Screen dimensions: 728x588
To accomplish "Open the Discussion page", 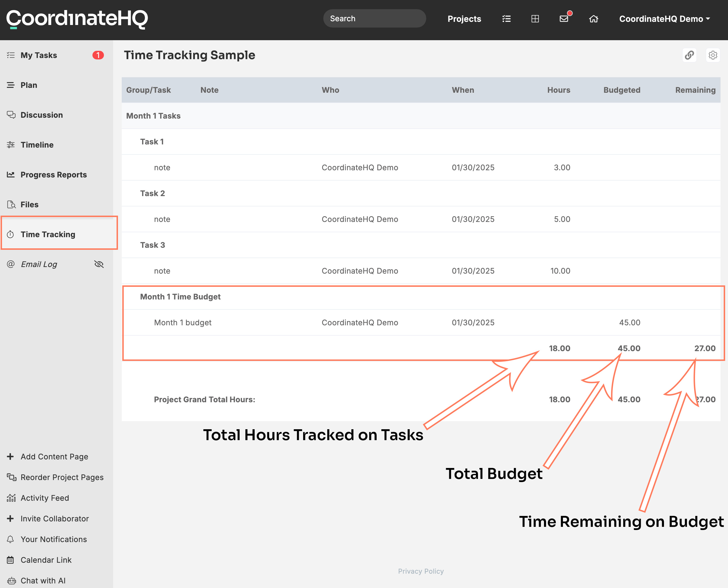I will pos(42,115).
